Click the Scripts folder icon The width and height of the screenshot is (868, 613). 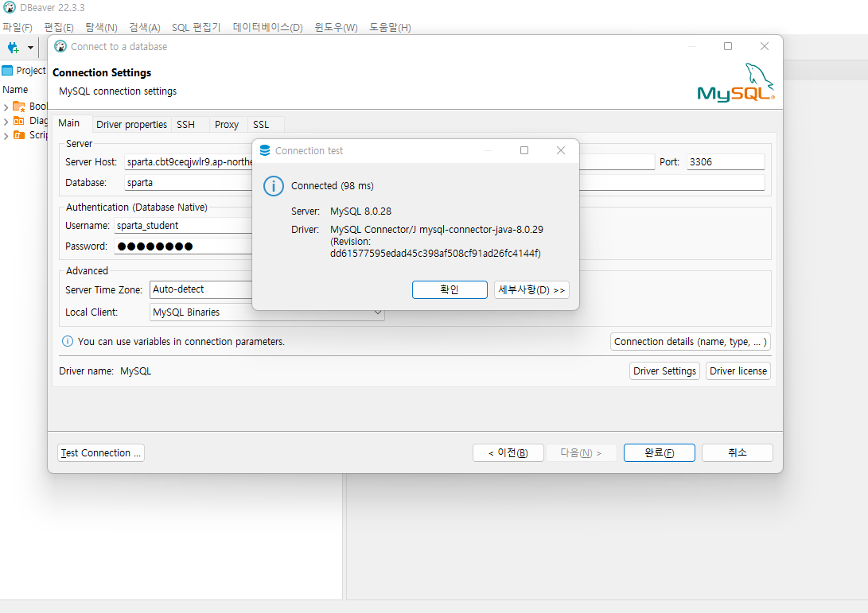[19, 135]
